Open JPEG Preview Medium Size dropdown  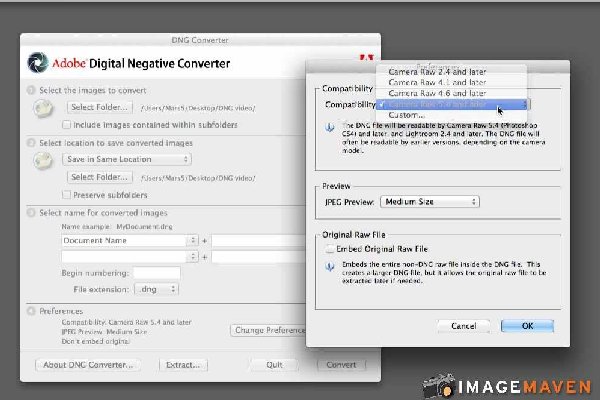430,202
